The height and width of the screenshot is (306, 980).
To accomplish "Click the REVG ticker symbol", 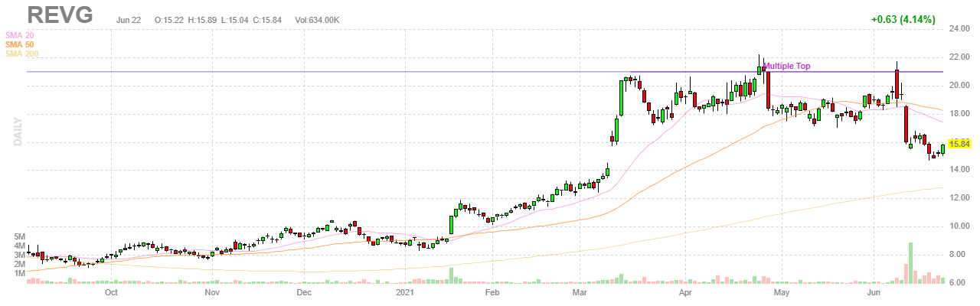I will 60,15.
